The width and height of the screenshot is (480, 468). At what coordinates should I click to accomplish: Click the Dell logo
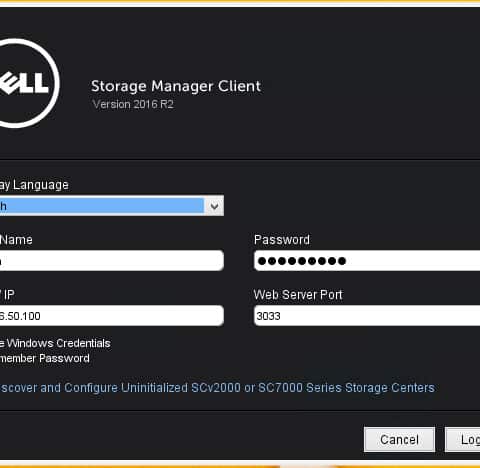tap(28, 83)
